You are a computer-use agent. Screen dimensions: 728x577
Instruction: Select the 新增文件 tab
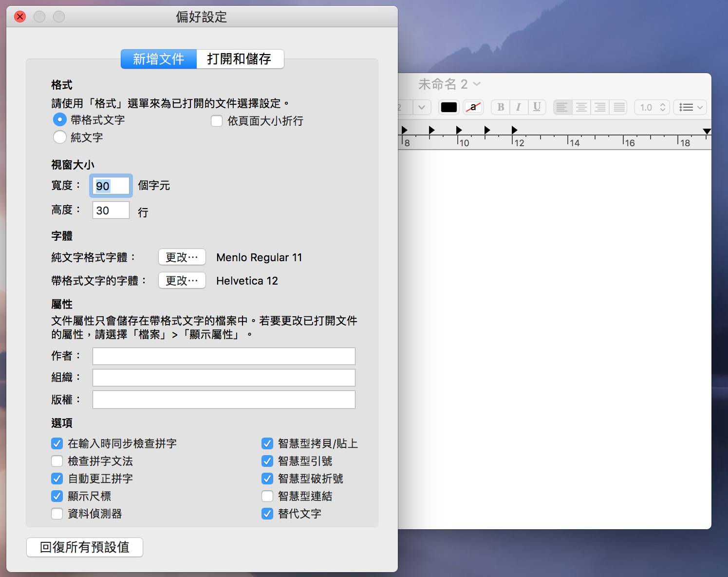point(159,59)
